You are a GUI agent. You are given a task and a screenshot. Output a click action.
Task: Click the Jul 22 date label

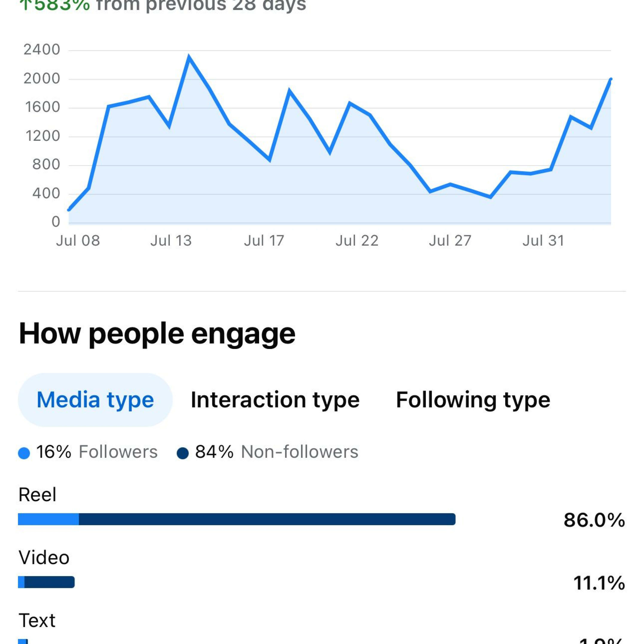tap(357, 241)
